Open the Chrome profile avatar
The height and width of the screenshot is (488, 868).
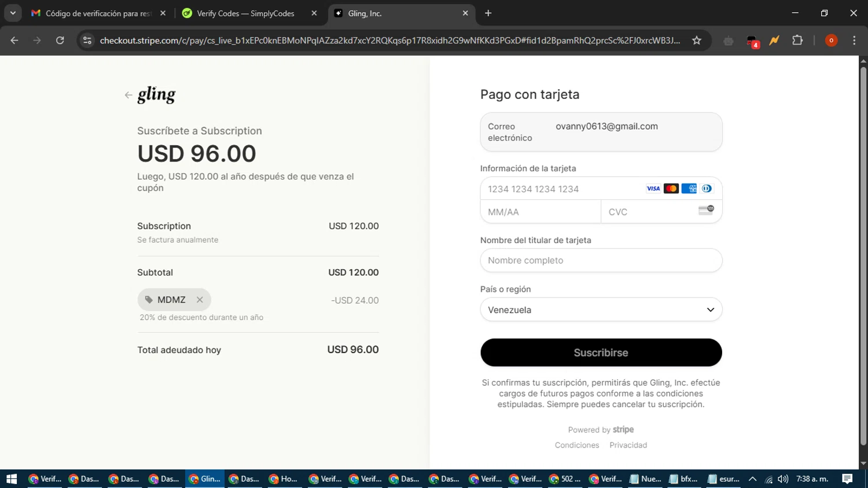click(831, 41)
